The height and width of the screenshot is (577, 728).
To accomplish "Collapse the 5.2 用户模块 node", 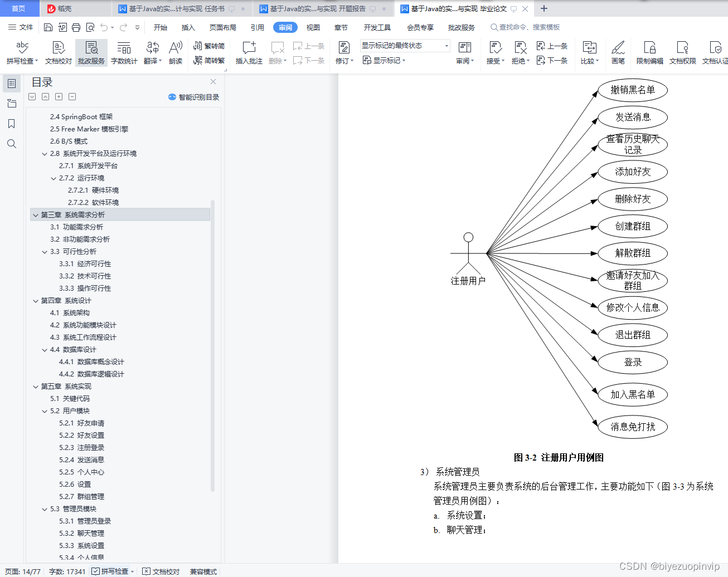I will (45, 411).
